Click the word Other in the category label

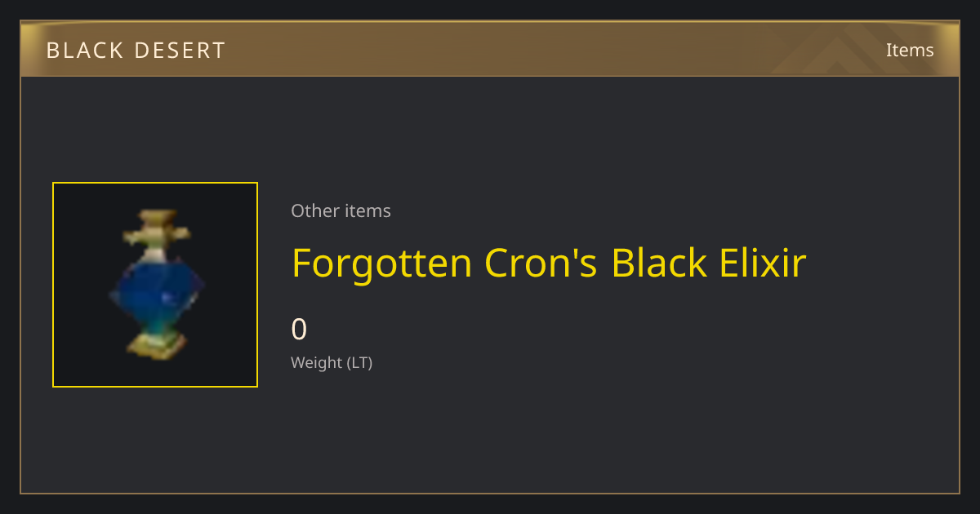315,210
